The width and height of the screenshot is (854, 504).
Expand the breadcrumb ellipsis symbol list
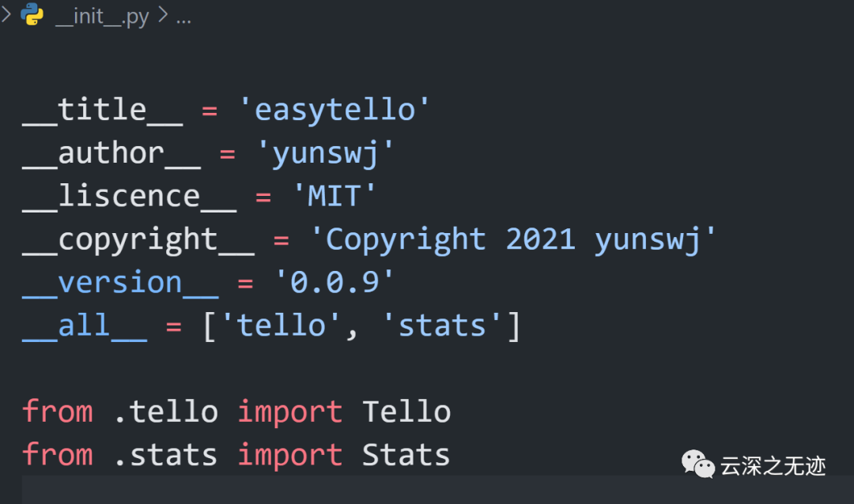point(183,17)
